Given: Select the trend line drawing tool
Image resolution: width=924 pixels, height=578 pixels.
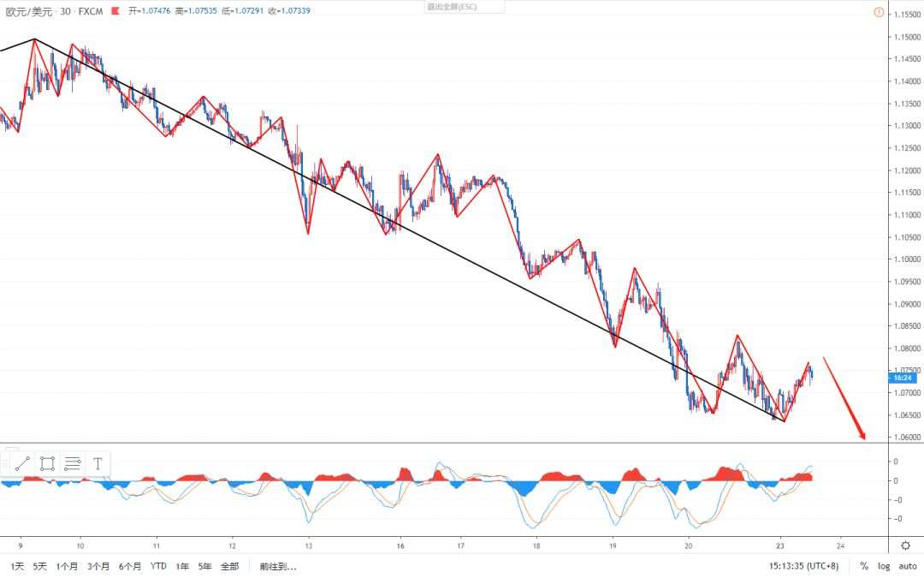Looking at the screenshot, I should tap(22, 464).
